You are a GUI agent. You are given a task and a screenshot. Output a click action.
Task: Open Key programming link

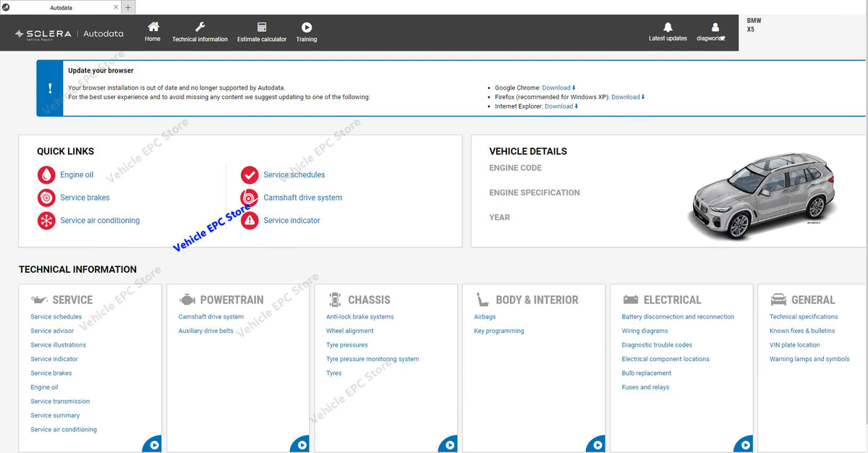coord(499,331)
